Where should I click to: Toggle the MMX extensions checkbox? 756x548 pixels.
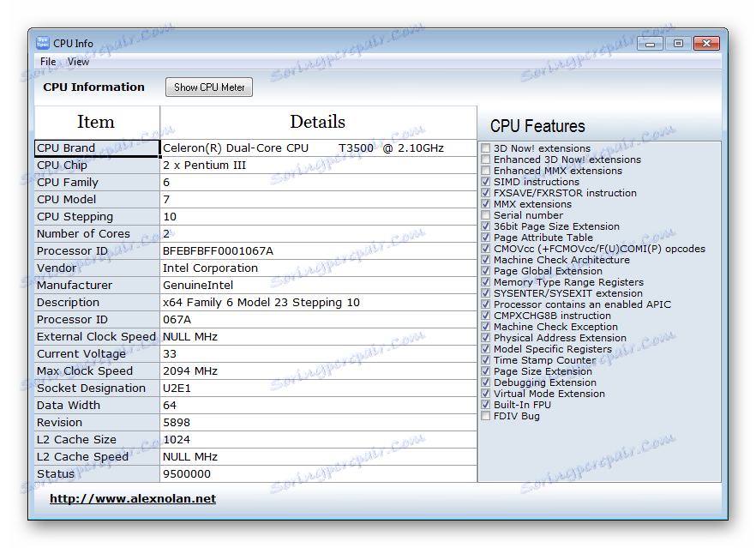[485, 203]
